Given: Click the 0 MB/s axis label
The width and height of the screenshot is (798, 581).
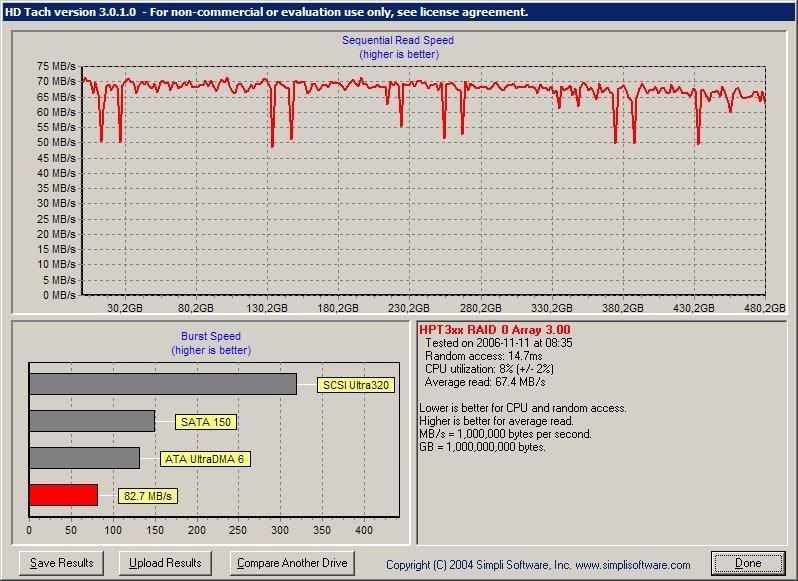Looking at the screenshot, I should tap(59, 295).
